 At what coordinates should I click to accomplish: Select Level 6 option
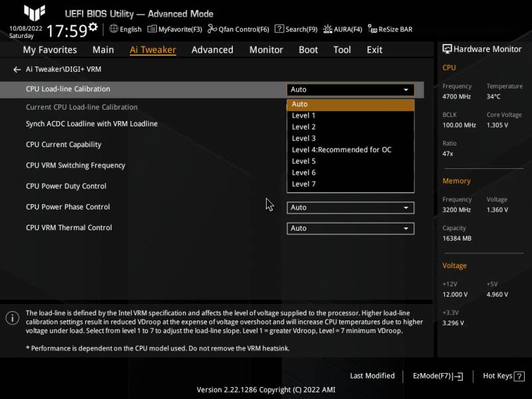pyautogui.click(x=350, y=173)
